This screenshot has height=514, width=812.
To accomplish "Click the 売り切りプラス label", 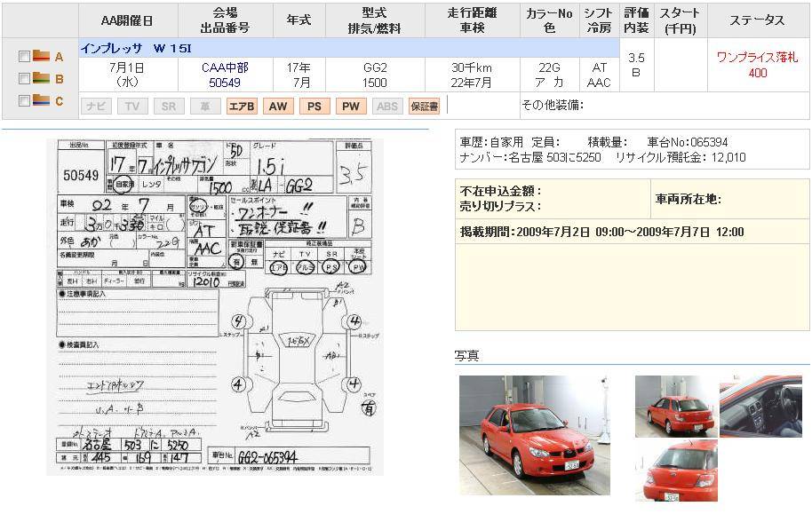I will [500, 206].
